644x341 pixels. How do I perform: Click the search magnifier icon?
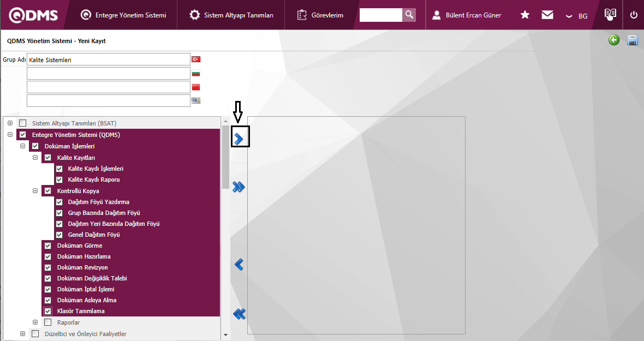[x=409, y=15]
